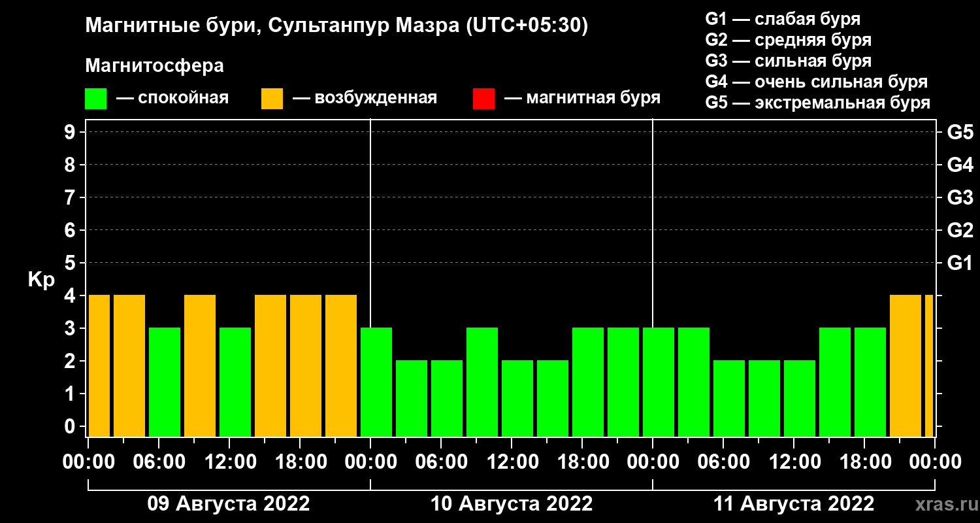The width and height of the screenshot is (980, 523).
Task: Click the '18:00' tick label for 11 Августа
Action: [x=864, y=462]
